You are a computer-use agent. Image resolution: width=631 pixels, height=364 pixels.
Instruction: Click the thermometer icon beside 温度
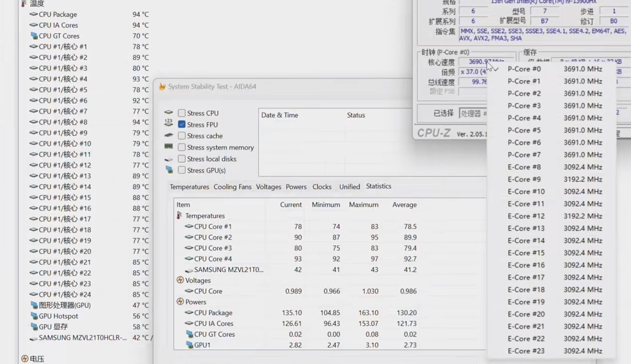(x=24, y=4)
